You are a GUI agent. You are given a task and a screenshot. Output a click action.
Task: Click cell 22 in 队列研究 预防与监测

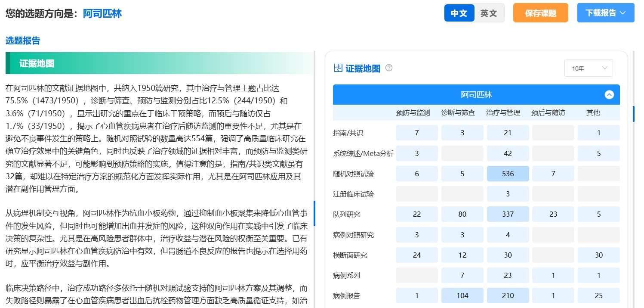tap(417, 214)
